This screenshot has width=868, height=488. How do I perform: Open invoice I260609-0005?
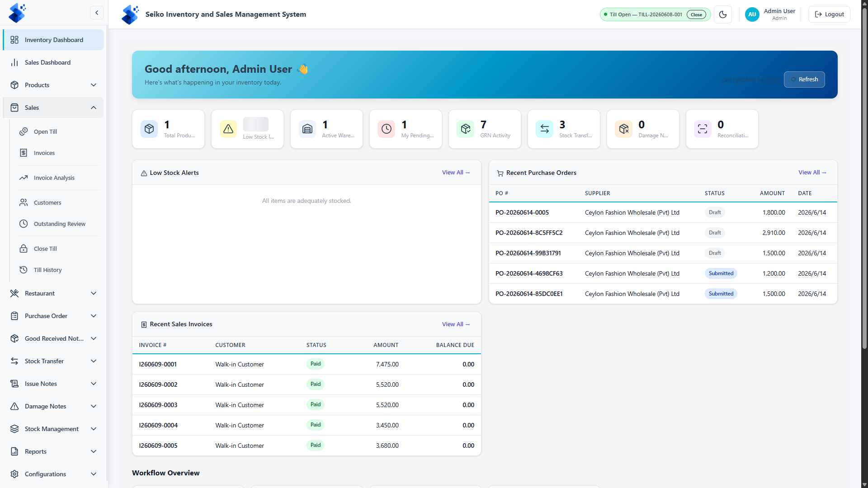[x=158, y=446]
